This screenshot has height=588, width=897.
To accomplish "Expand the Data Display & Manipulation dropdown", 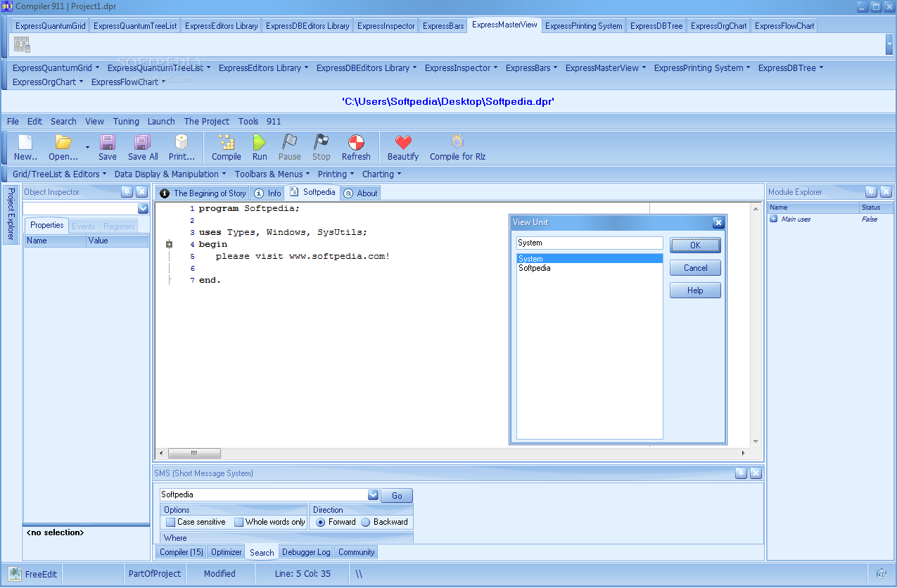I will (171, 174).
